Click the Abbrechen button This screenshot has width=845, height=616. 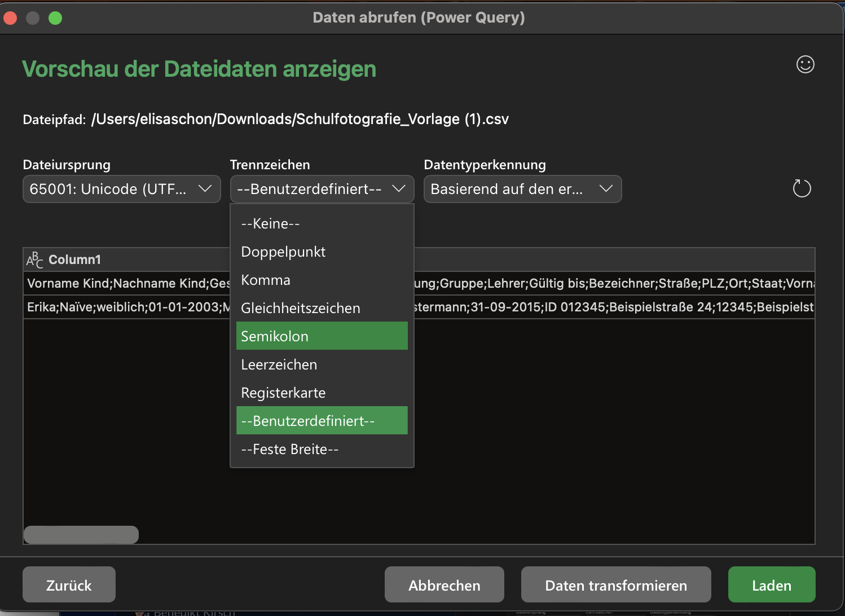[x=444, y=585]
